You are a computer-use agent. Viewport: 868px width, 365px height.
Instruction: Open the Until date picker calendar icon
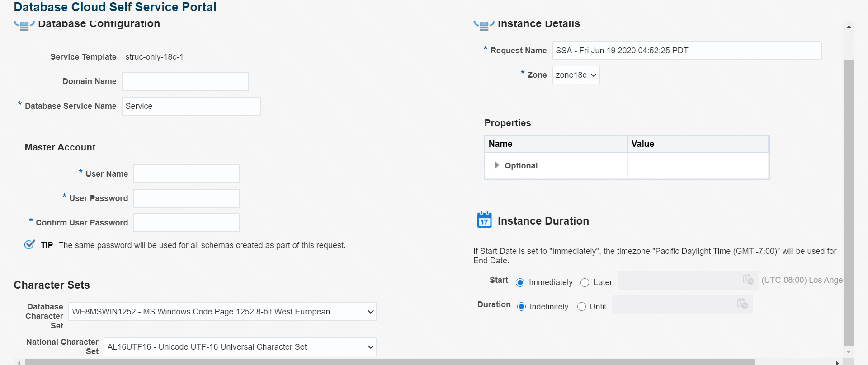pyautogui.click(x=742, y=304)
